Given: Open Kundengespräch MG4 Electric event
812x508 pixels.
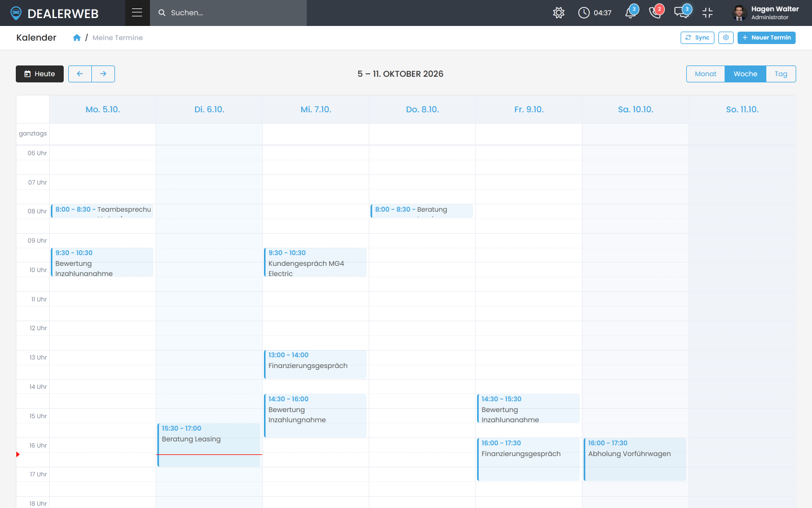Looking at the screenshot, I should pyautogui.click(x=315, y=262).
